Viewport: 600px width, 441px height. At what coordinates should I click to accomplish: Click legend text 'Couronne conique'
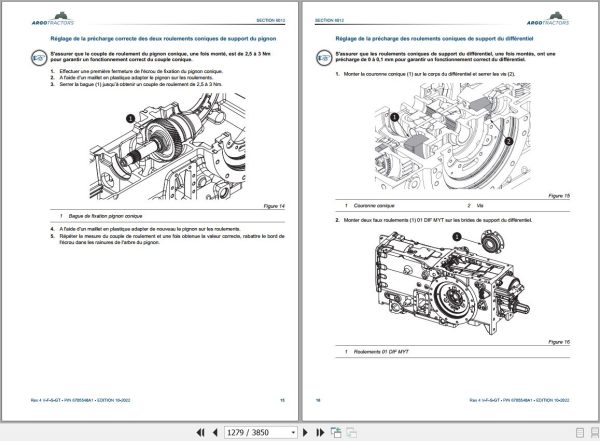pyautogui.click(x=374, y=206)
